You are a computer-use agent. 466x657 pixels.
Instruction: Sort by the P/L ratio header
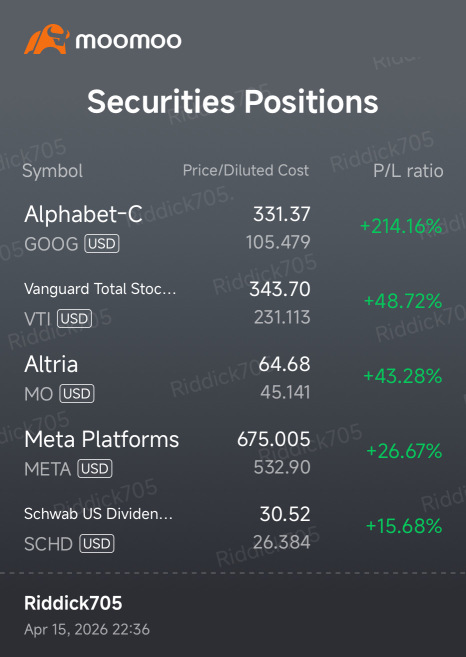(408, 171)
